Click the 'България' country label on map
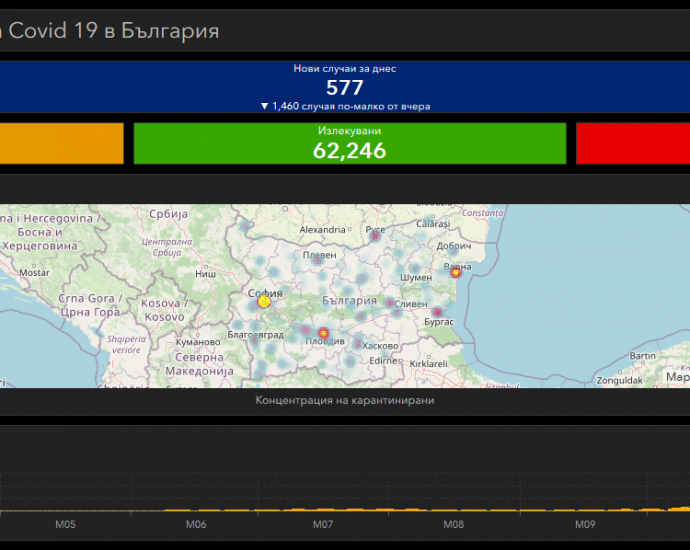This screenshot has height=550, width=690. click(x=349, y=301)
